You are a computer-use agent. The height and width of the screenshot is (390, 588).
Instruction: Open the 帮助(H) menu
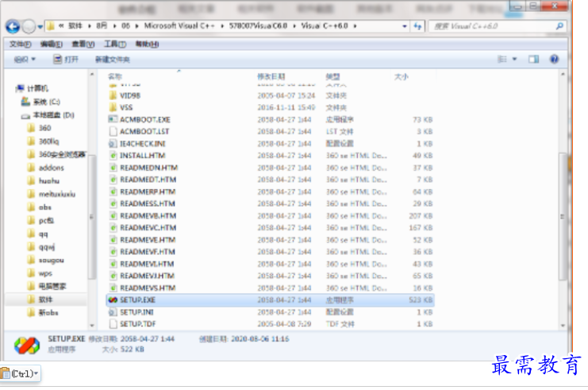(147, 44)
